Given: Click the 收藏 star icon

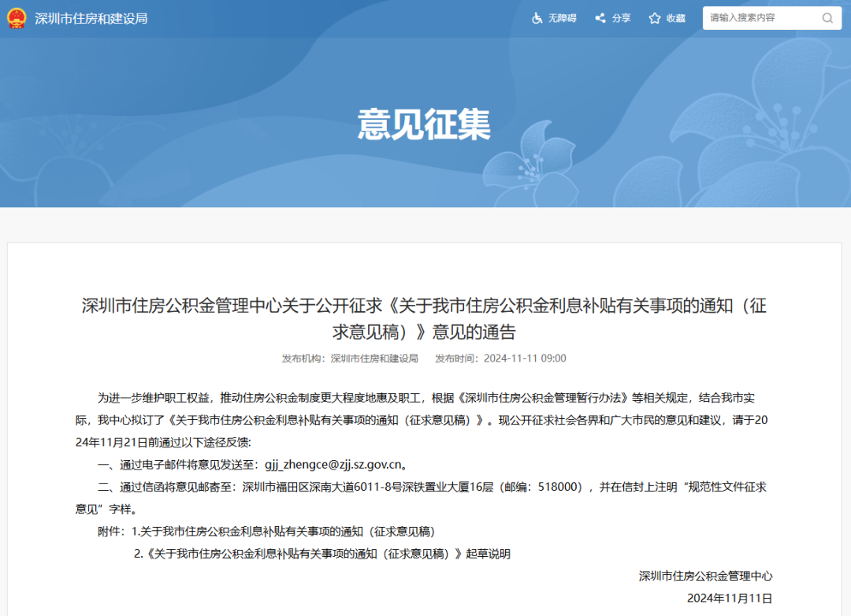Looking at the screenshot, I should coord(655,18).
